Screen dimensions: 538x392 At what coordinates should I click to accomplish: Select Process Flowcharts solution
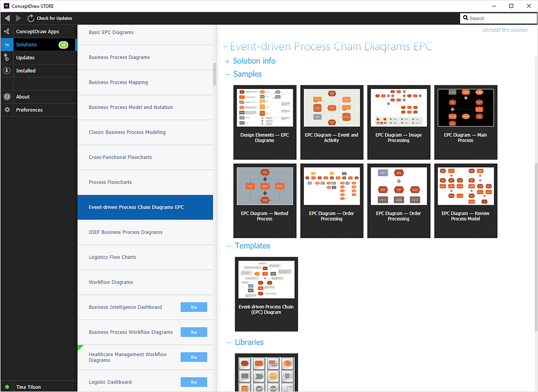point(145,183)
